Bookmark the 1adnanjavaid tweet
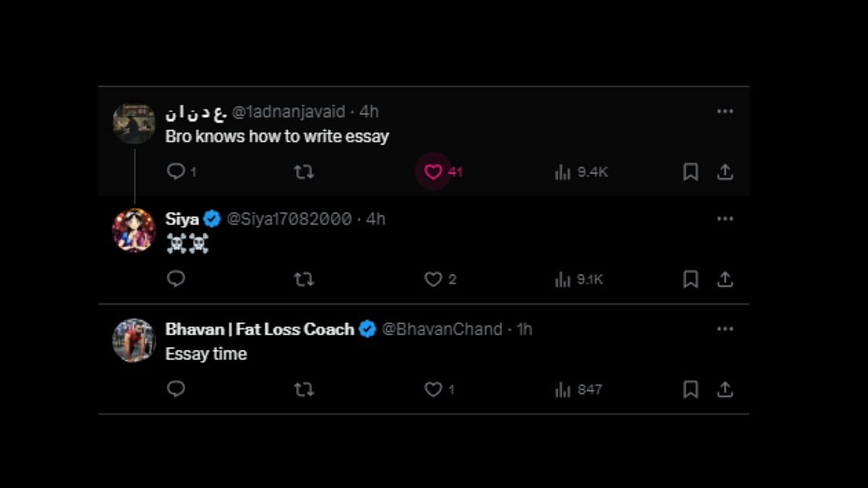Screen dimensions: 868x488 coord(690,172)
